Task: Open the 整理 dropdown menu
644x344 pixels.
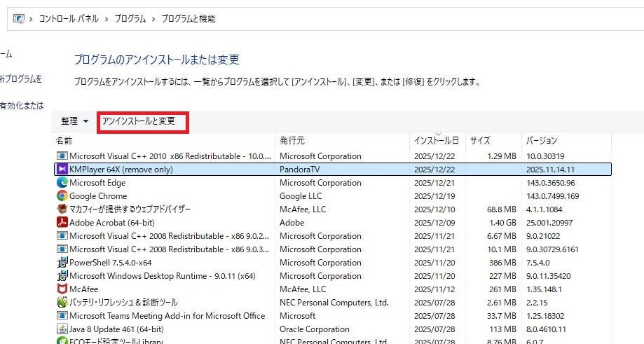Action: point(74,121)
